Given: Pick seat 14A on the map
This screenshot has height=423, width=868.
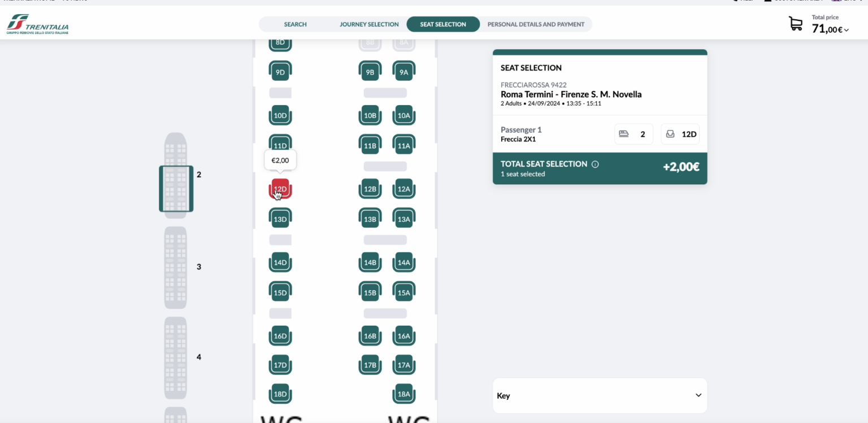Looking at the screenshot, I should pos(403,262).
